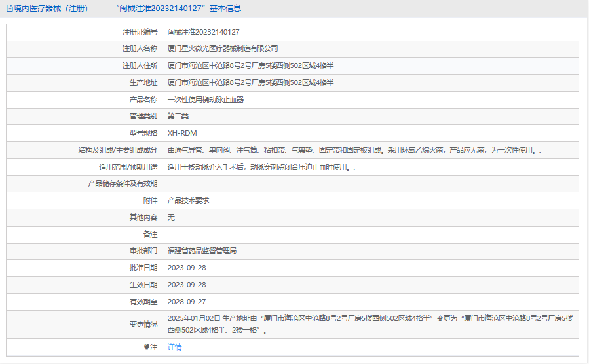Click approval date 2023-09-28 in 批准日期 row
The height and width of the screenshot is (364, 589).
pyautogui.click(x=187, y=268)
